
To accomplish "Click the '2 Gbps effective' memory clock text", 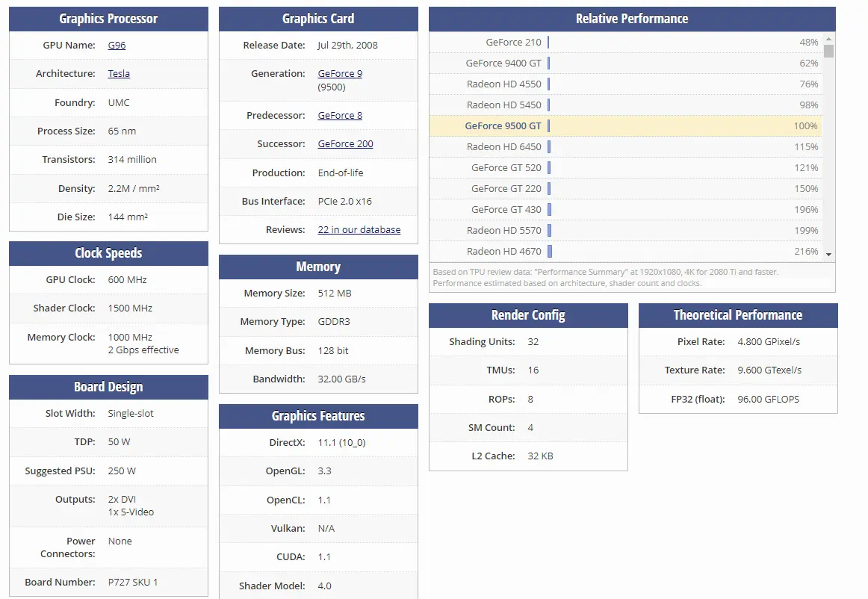I will pos(143,350).
